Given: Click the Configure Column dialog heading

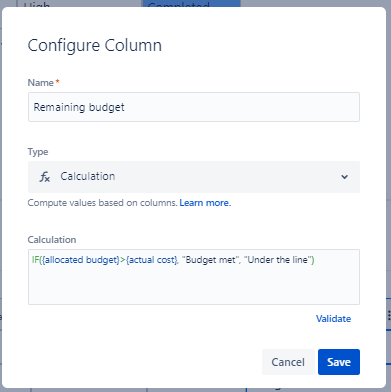Looking at the screenshot, I should click(95, 46).
